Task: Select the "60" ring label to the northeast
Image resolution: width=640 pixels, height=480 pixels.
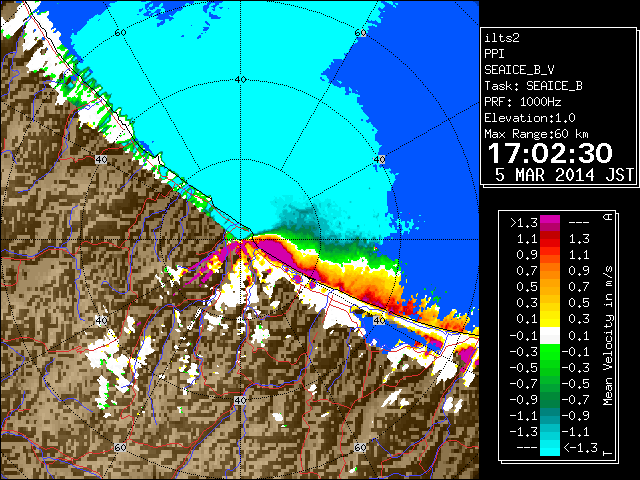Action: tap(360, 33)
